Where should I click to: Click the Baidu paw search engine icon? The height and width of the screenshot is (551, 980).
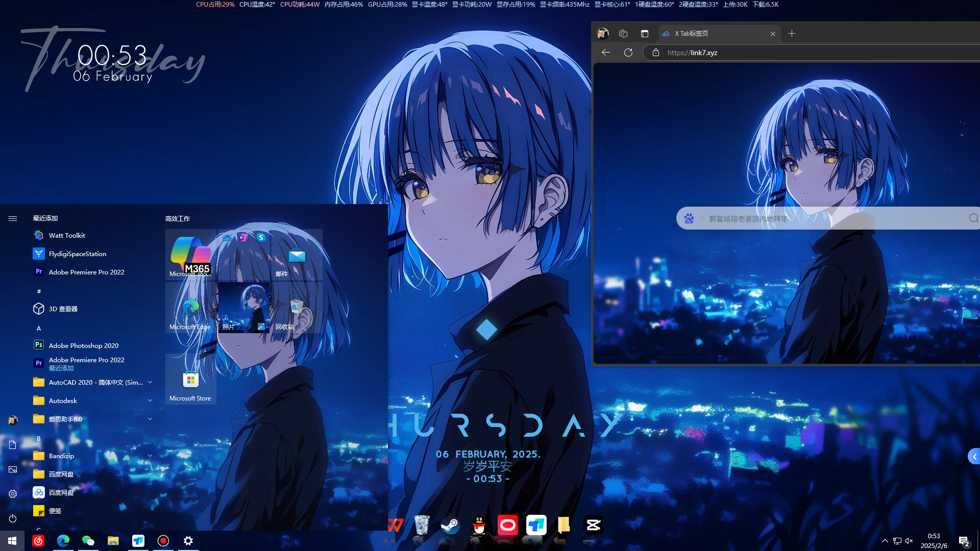689,218
